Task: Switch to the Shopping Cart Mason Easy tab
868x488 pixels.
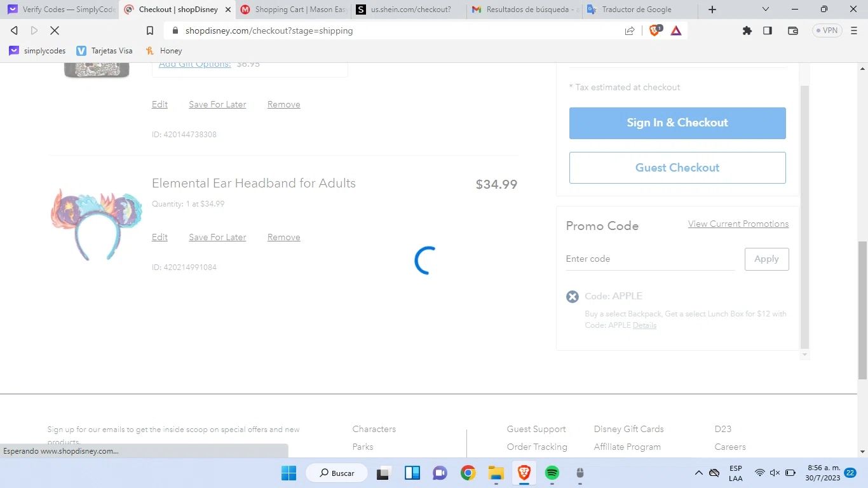Action: (x=294, y=10)
